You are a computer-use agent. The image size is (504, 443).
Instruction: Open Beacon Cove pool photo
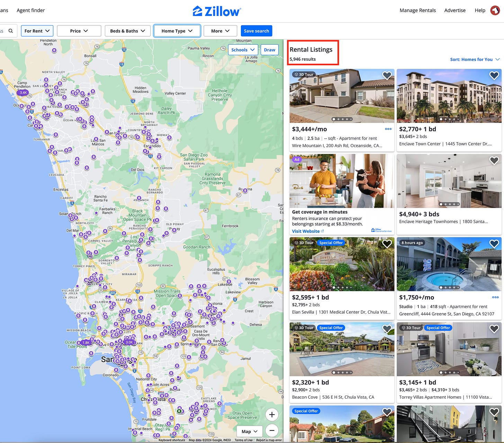(342, 349)
